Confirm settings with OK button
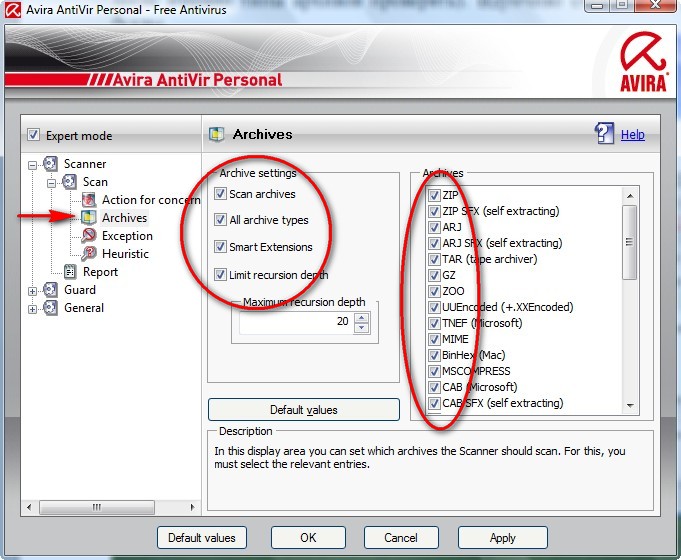The image size is (681, 560). pyautogui.click(x=308, y=538)
